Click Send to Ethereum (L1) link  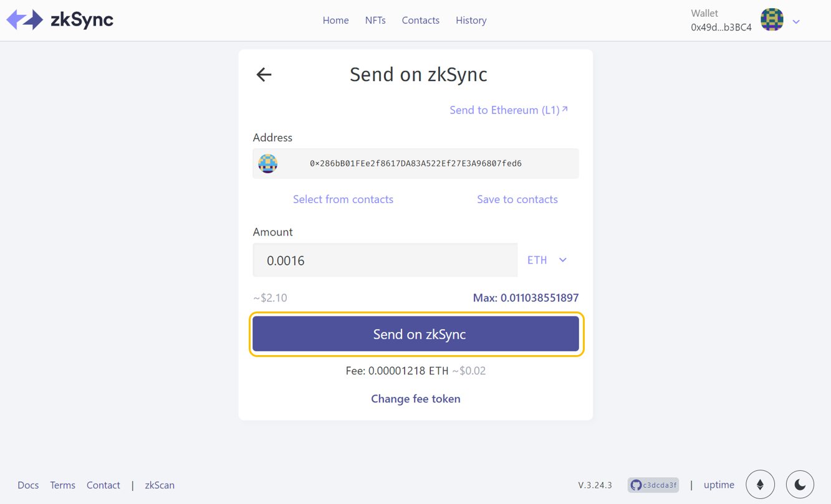[x=508, y=110]
